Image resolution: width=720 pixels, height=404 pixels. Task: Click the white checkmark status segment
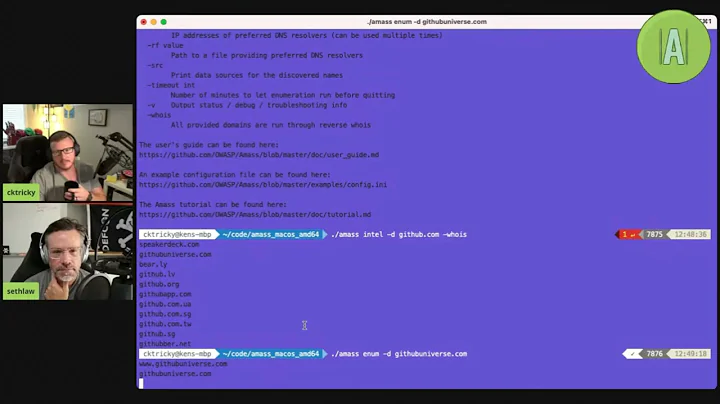(634, 354)
